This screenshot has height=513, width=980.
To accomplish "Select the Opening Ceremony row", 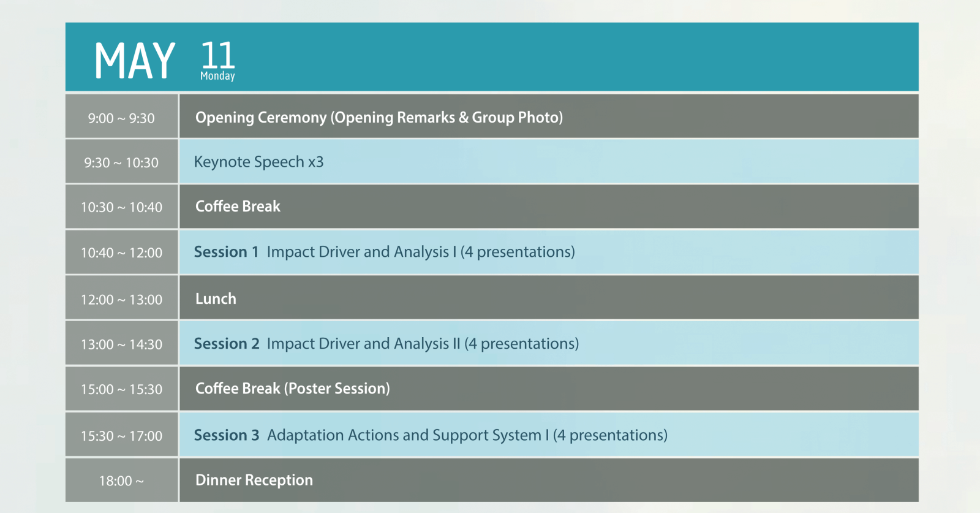I will (379, 117).
